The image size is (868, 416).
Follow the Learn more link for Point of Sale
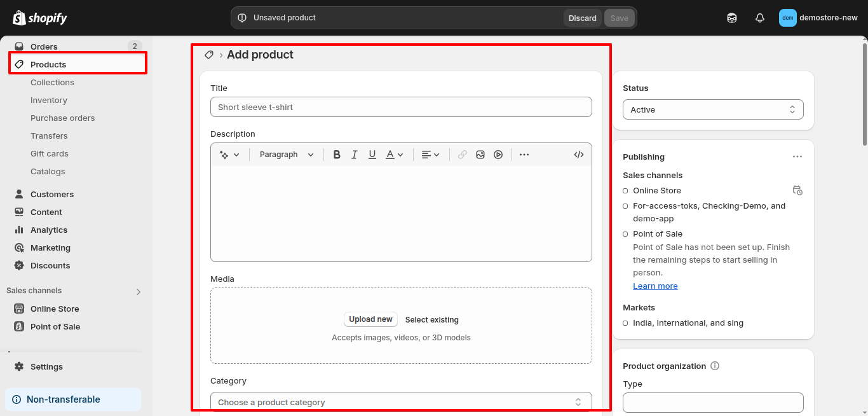655,286
